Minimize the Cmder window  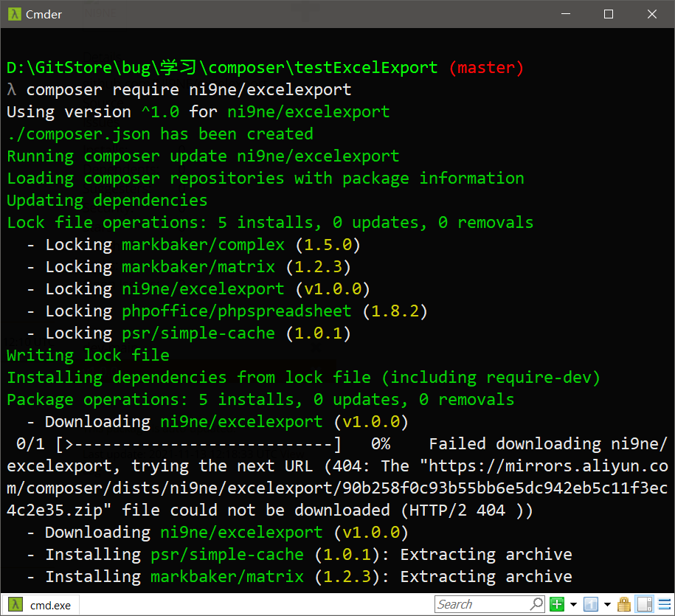click(565, 14)
